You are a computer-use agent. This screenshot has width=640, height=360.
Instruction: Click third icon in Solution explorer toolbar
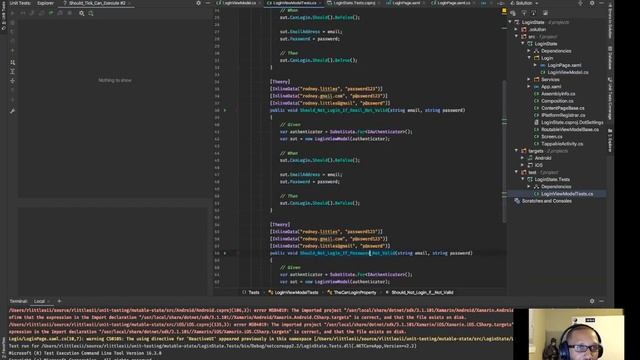click(533, 13)
